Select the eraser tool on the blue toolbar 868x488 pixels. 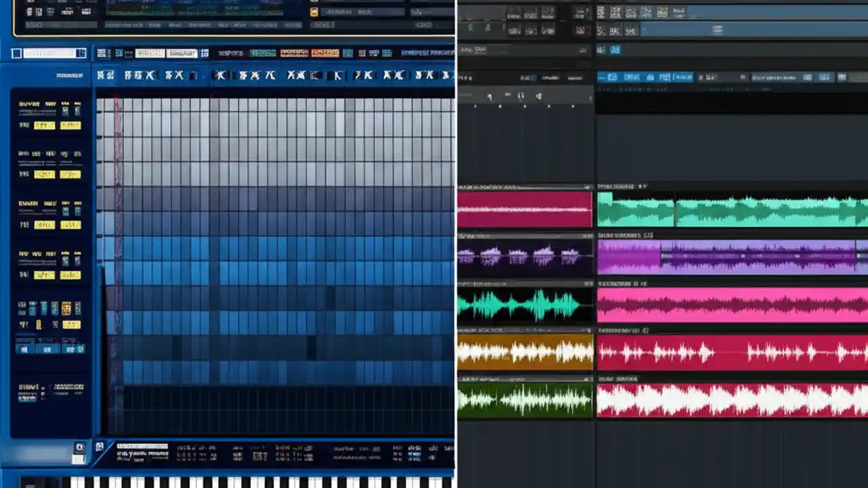click(178, 75)
